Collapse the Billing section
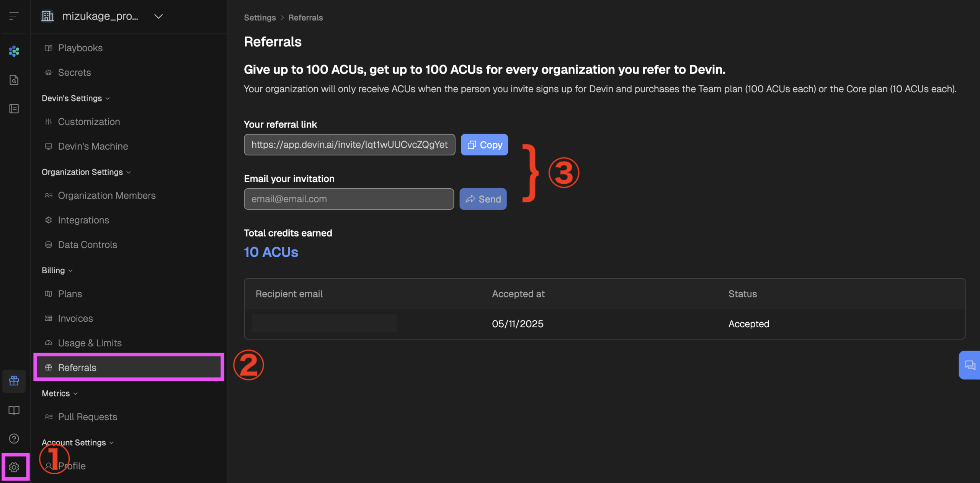The height and width of the screenshot is (483, 980). point(57,271)
